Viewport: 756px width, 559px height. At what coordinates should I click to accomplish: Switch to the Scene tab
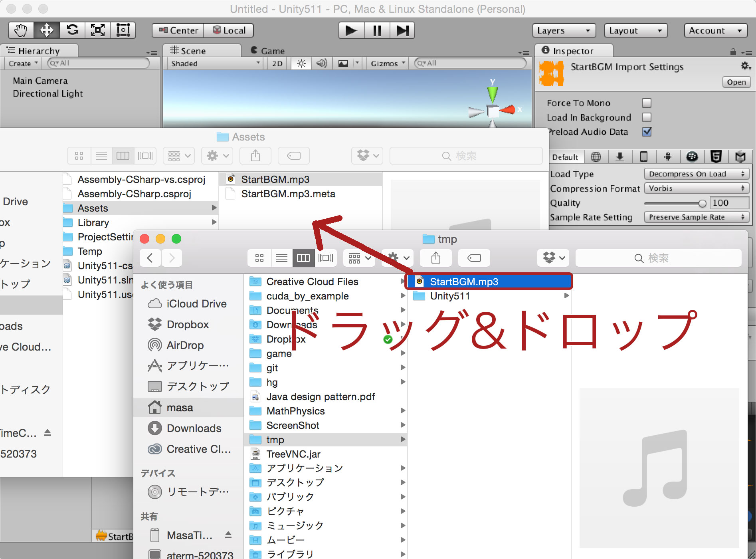coord(202,51)
